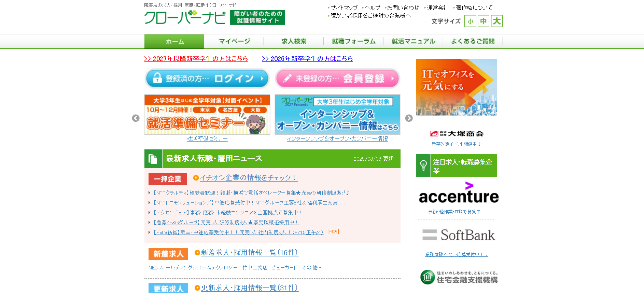Show previous banner with left carousel arrow
The height and width of the screenshot is (293, 644).
tap(136, 118)
